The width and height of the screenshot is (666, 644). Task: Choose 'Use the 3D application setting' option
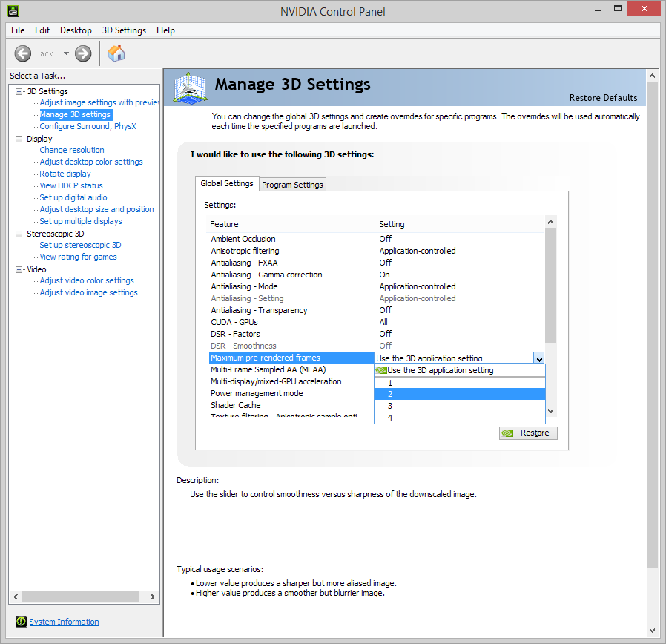pyautogui.click(x=460, y=370)
